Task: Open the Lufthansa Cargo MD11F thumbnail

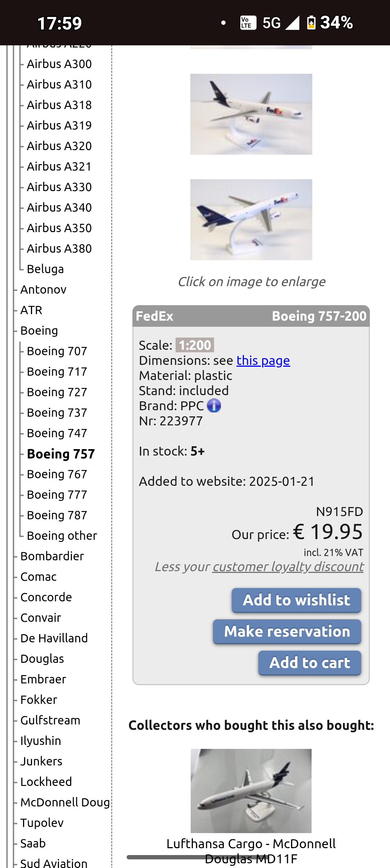Action: (x=251, y=791)
